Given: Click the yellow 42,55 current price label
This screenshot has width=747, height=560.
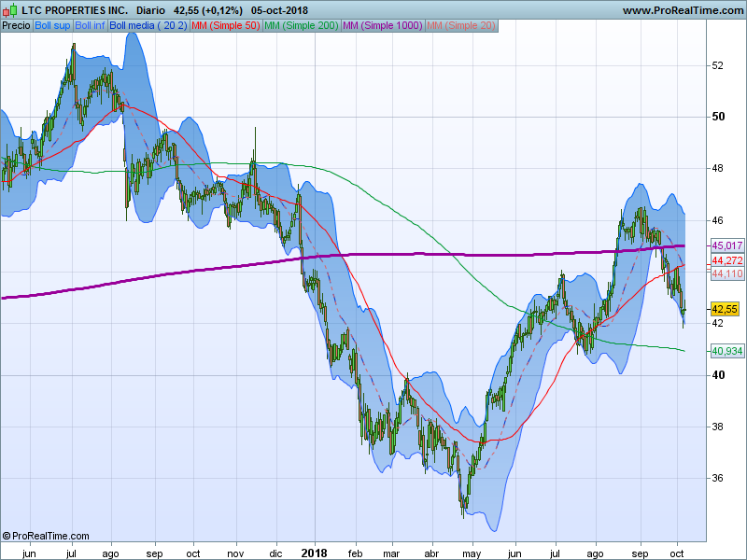Looking at the screenshot, I should (725, 309).
